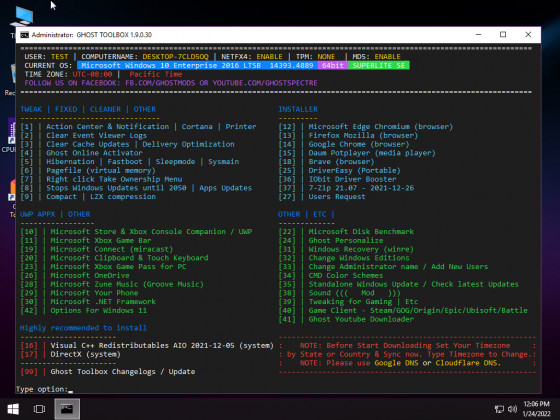Select the 64bit purple label

tap(333, 66)
